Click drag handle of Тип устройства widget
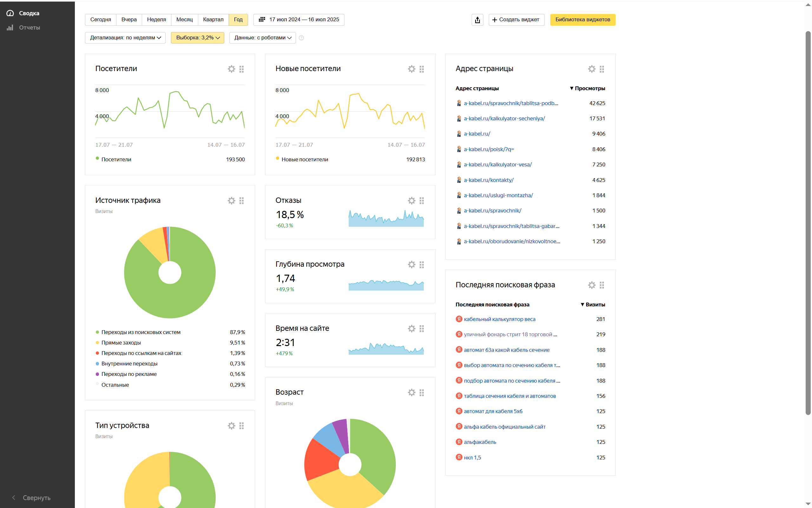Screen dimensions: 812x508 [242, 426]
